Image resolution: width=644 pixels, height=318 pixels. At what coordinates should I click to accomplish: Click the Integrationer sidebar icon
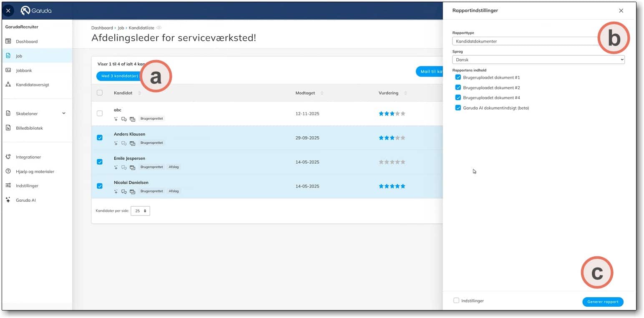coord(8,157)
